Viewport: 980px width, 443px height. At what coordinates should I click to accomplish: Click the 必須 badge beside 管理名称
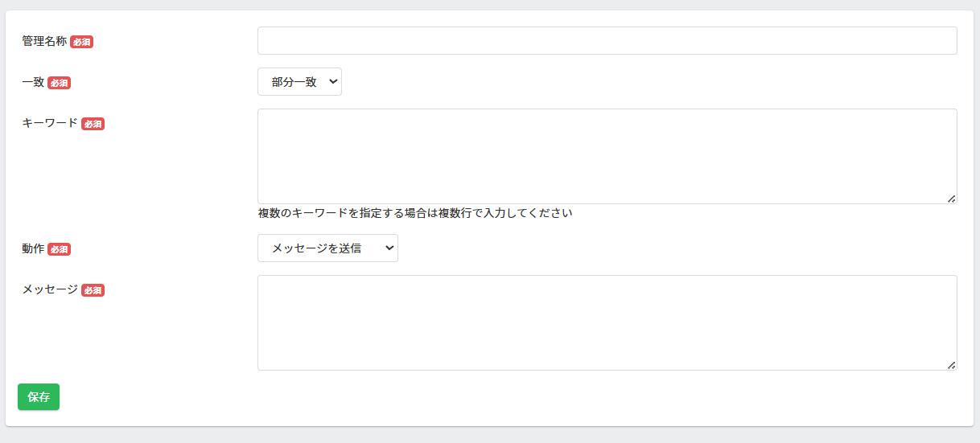pyautogui.click(x=81, y=42)
